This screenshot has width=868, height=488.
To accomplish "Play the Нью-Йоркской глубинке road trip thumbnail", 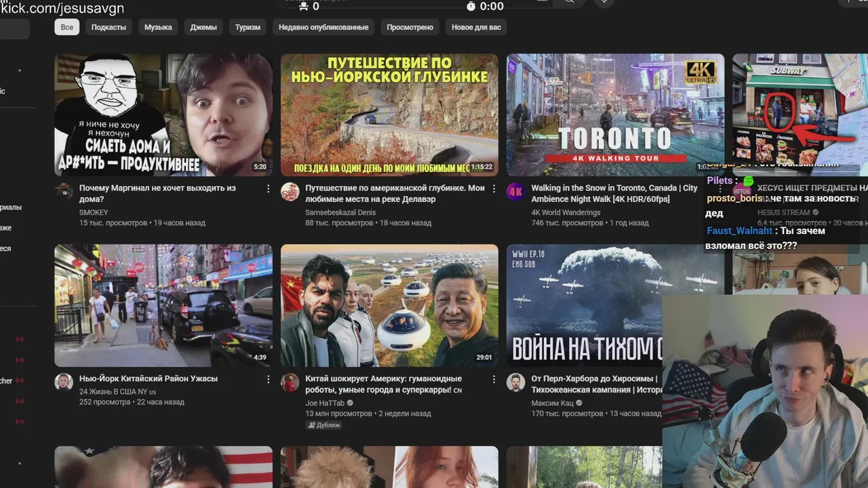I will coord(389,115).
